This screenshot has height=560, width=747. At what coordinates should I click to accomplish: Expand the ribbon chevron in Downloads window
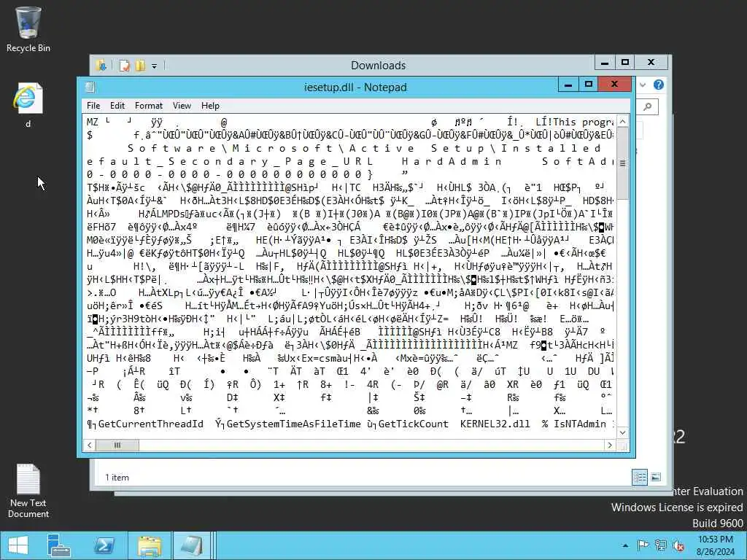[x=643, y=85]
